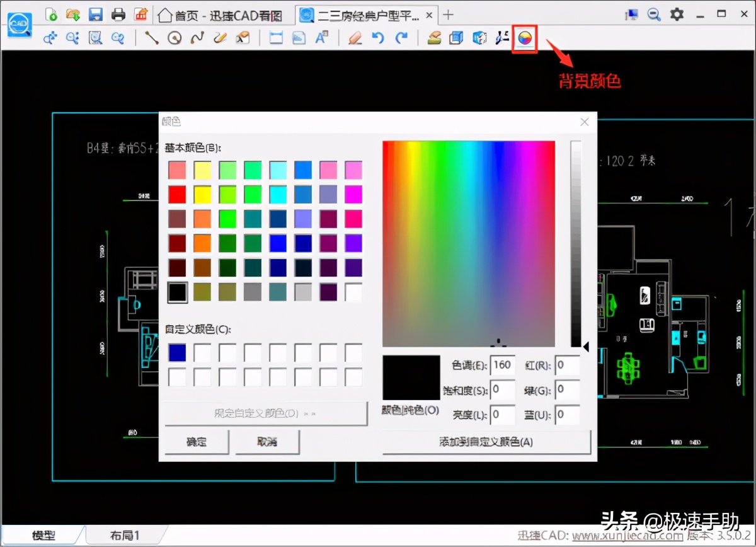The height and width of the screenshot is (547, 756).
Task: Select the pure red basic color swatch
Action: 178,194
